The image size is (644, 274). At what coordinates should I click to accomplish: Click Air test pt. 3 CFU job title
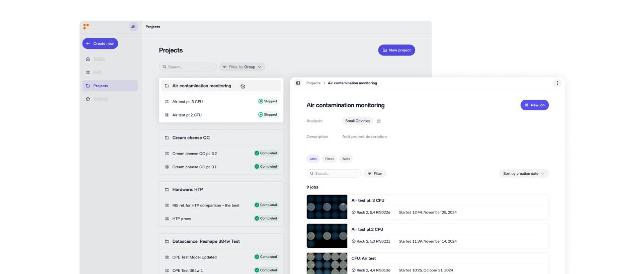[368, 200]
